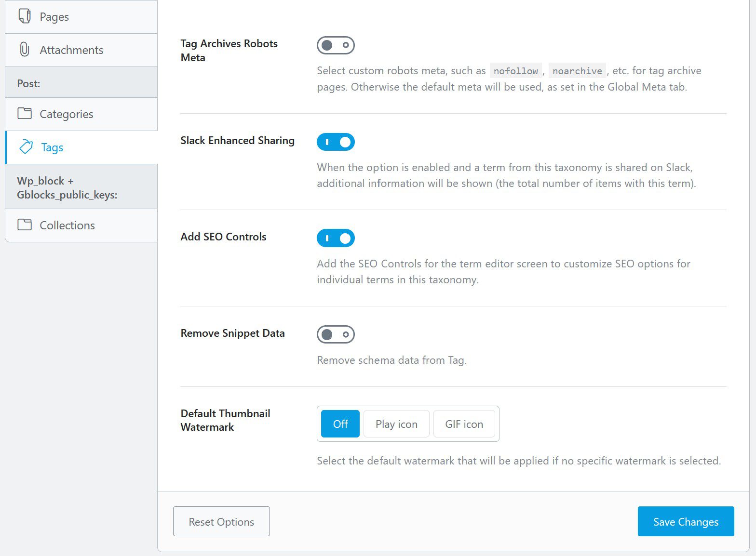Open the Pages settings tab
The image size is (756, 556).
point(81,17)
